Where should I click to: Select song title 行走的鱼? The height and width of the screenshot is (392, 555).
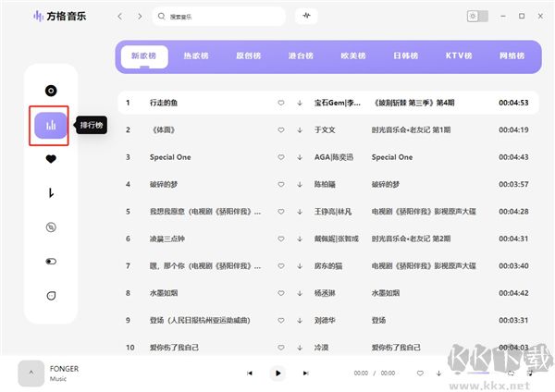(x=164, y=103)
